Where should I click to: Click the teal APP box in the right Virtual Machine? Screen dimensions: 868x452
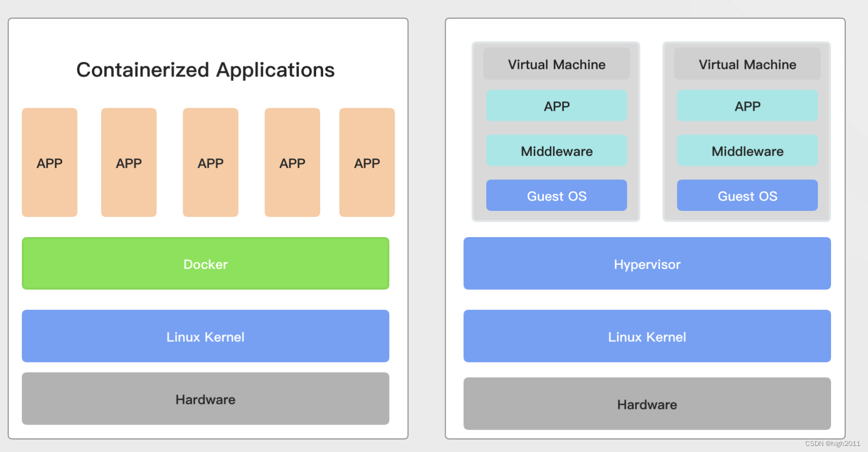tap(747, 106)
